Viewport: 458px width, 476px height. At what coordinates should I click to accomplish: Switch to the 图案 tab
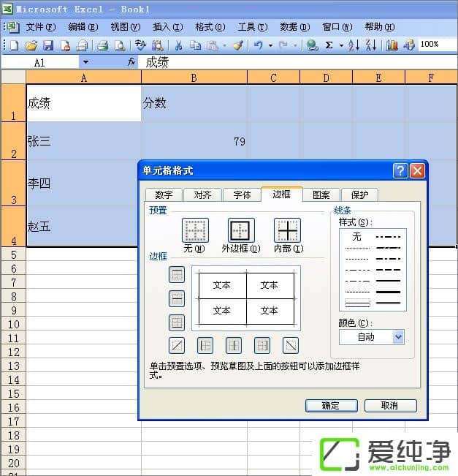pyautogui.click(x=321, y=195)
